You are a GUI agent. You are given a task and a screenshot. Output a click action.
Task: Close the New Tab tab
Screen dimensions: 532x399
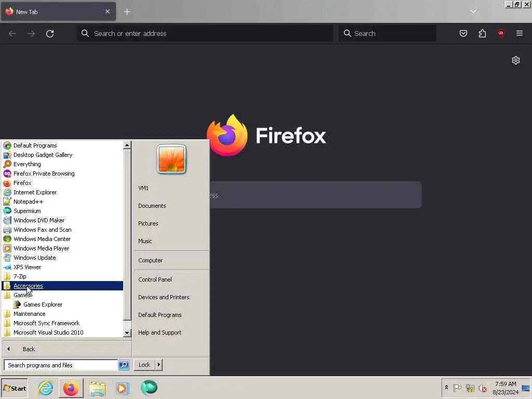click(x=108, y=11)
